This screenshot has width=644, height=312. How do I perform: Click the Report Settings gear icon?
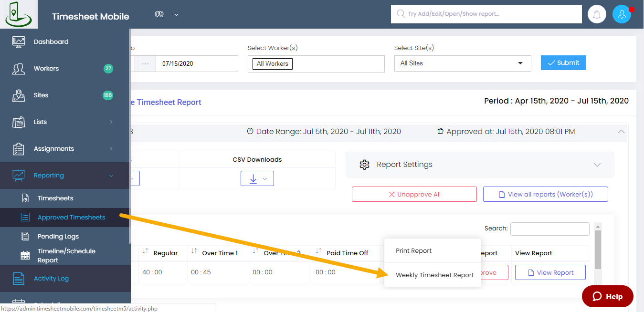(x=365, y=165)
